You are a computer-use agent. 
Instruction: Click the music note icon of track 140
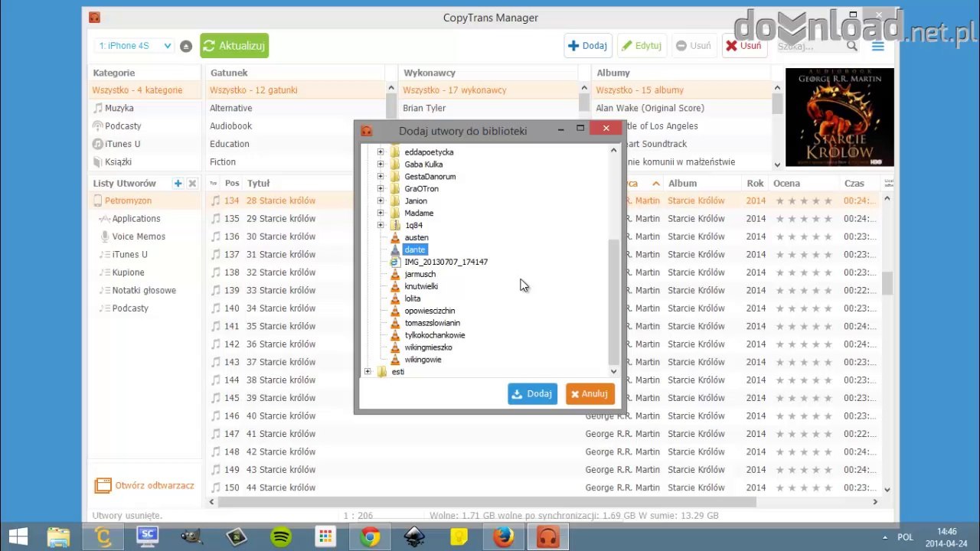coord(215,308)
